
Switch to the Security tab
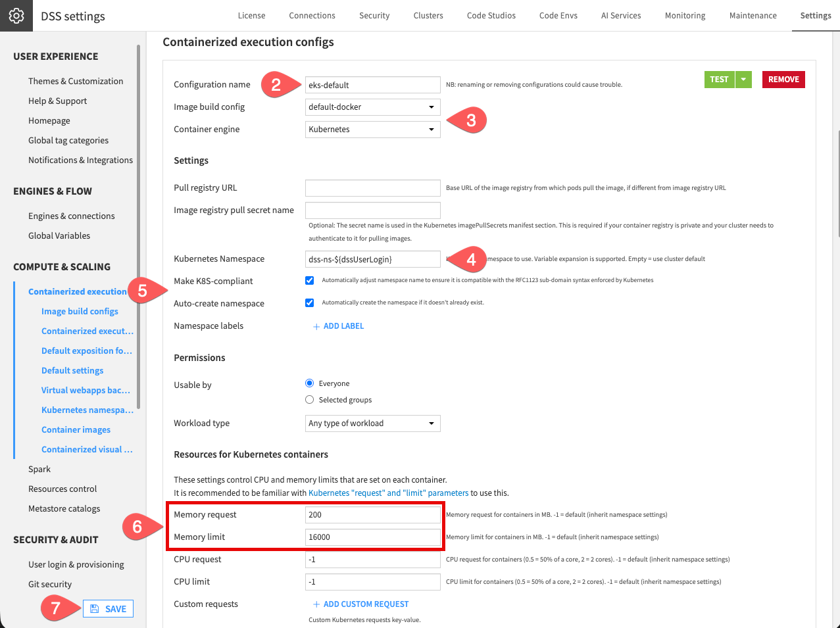374,16
